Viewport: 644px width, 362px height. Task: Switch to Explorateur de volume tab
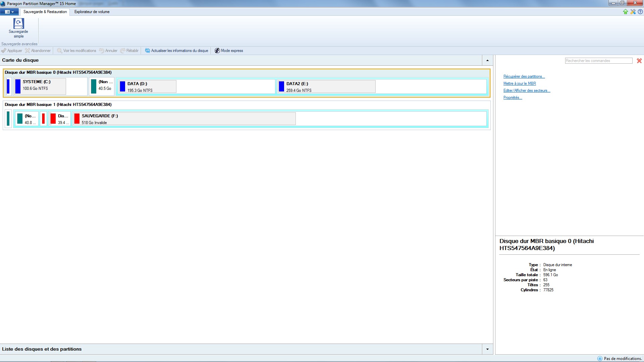[92, 12]
